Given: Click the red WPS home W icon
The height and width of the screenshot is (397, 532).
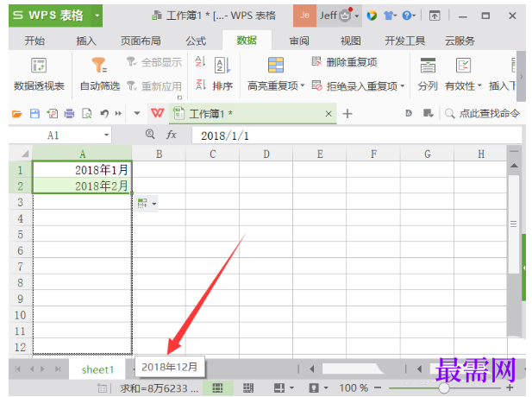Looking at the screenshot, I should pyautogui.click(x=158, y=113).
